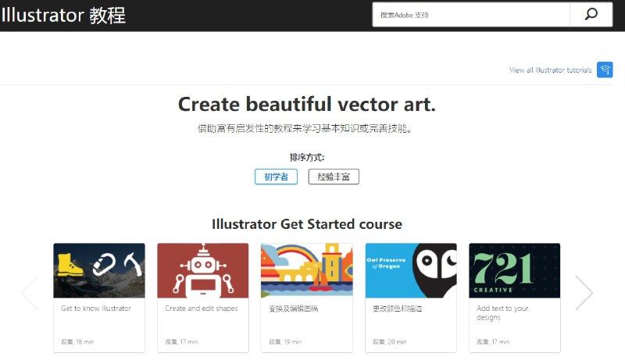The image size is (625, 364).
Task: Select the 初学者 sort option
Action: pyautogui.click(x=276, y=177)
